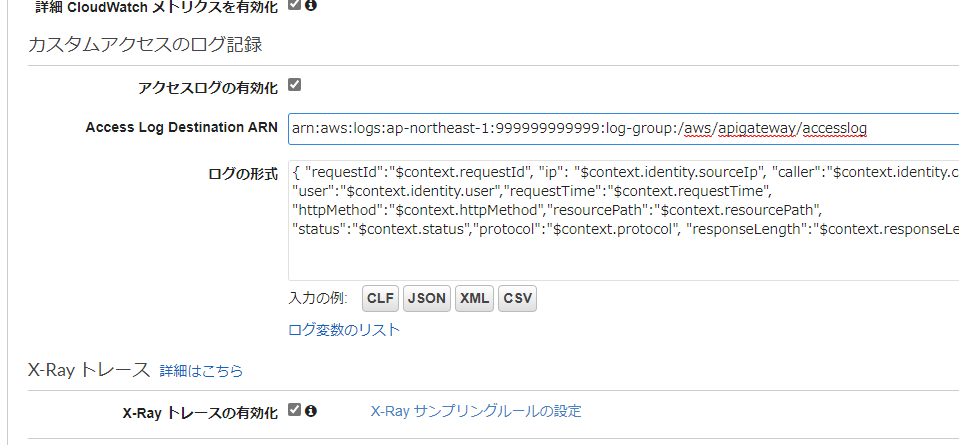The image size is (959, 445).
Task: Insert the CLF log format example
Action: [x=380, y=298]
